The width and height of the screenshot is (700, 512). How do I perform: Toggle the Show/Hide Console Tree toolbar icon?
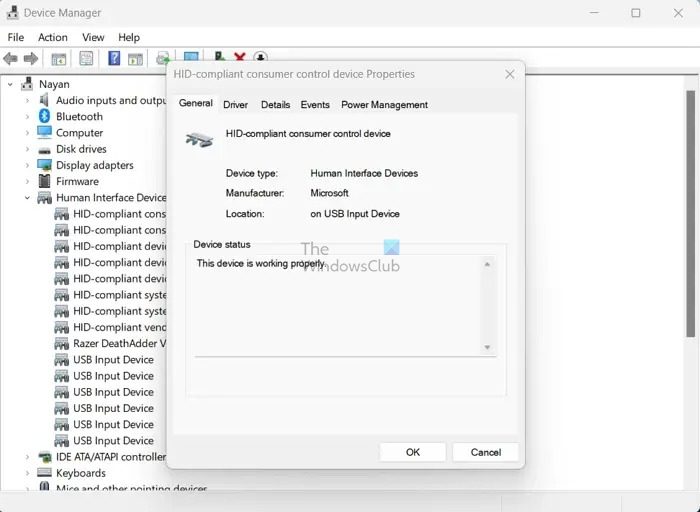tap(58, 58)
